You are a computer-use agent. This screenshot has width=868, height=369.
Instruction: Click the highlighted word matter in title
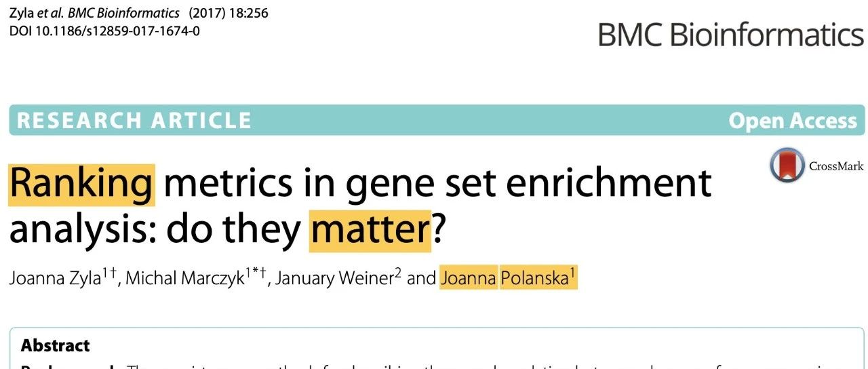click(x=370, y=231)
